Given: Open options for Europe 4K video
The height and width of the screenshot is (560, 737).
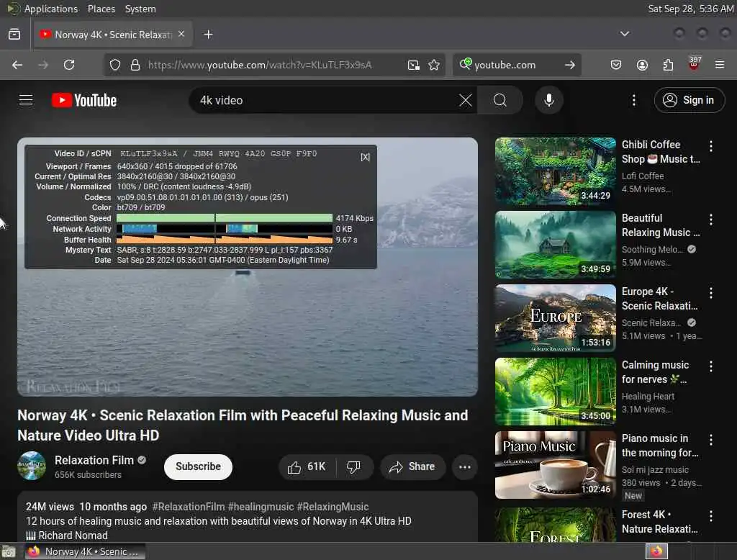Looking at the screenshot, I should (711, 293).
